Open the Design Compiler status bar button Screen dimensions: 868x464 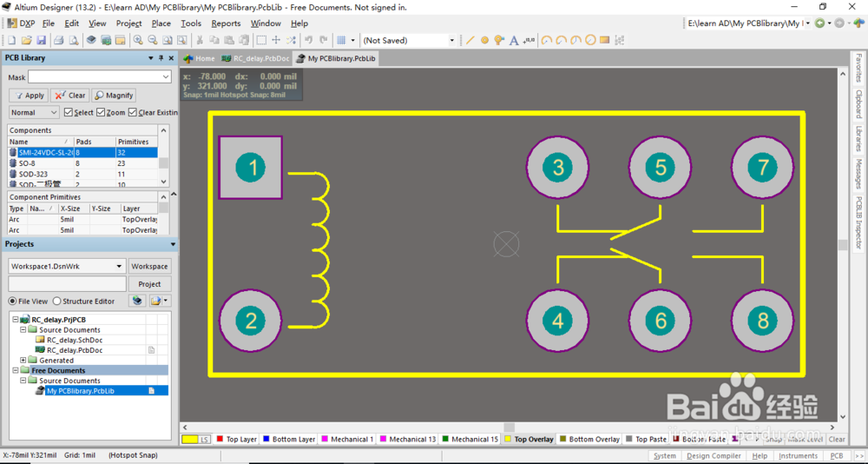click(713, 455)
